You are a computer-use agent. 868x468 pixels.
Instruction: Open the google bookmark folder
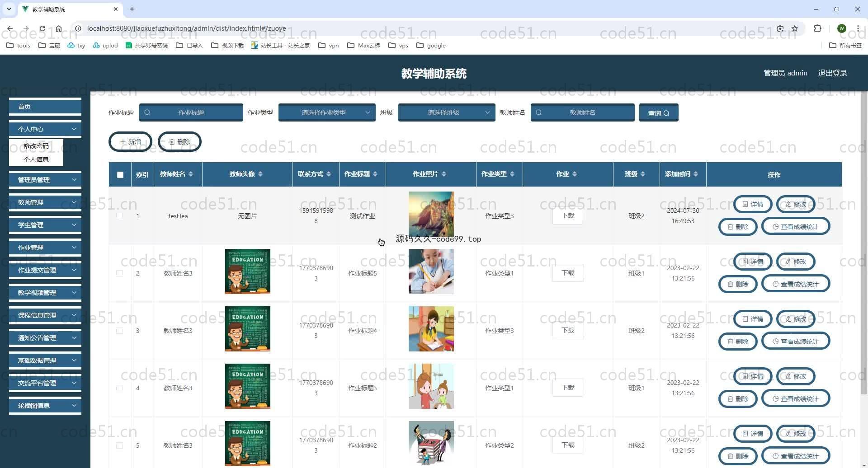pos(431,45)
